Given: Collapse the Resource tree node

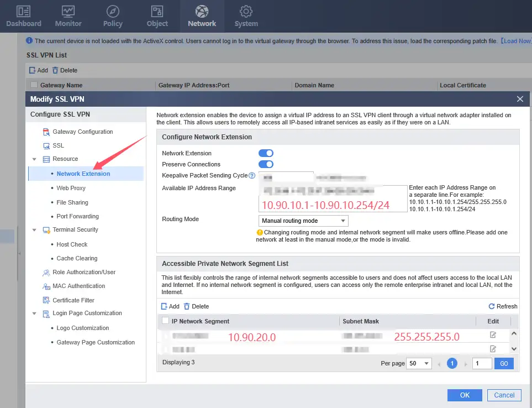Looking at the screenshot, I should coord(34,159).
